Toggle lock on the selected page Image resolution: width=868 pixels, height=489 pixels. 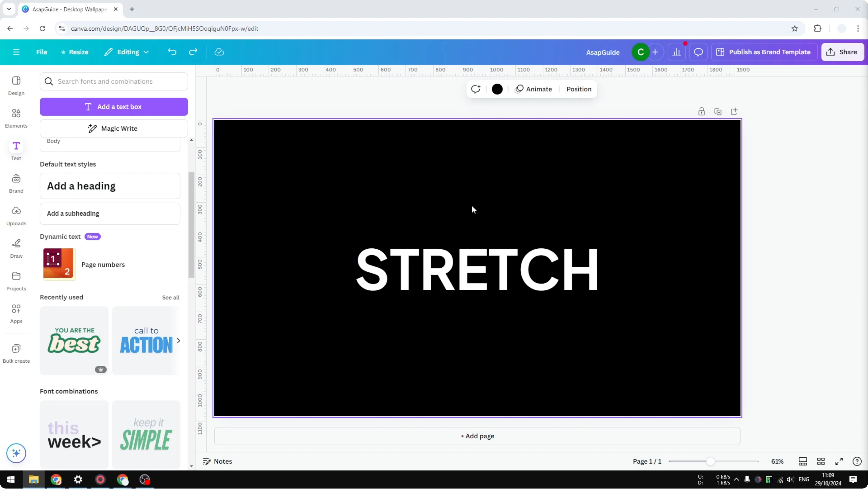(702, 111)
